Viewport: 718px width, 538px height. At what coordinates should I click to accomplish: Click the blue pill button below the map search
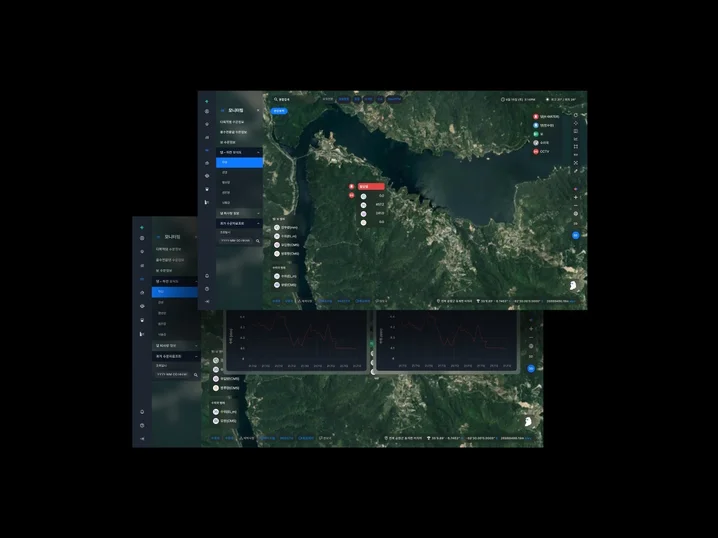(280, 111)
